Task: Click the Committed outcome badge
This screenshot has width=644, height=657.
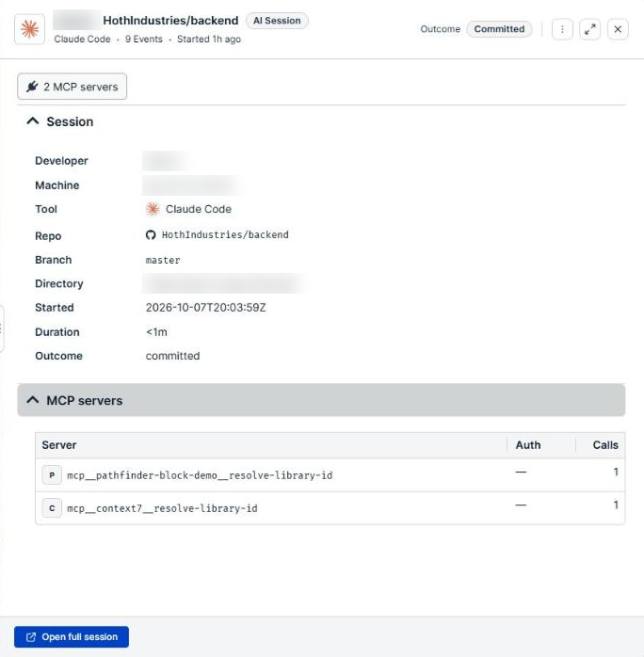Action: coord(499,29)
